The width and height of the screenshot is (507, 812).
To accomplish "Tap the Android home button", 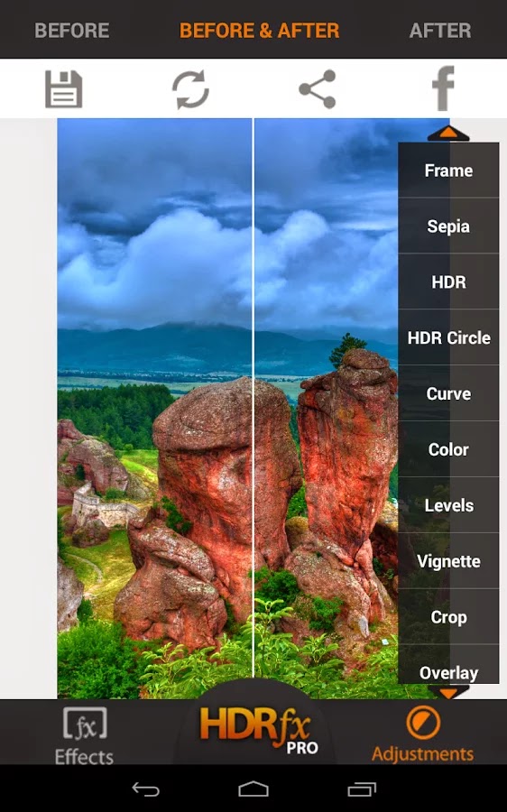I will tap(253, 789).
